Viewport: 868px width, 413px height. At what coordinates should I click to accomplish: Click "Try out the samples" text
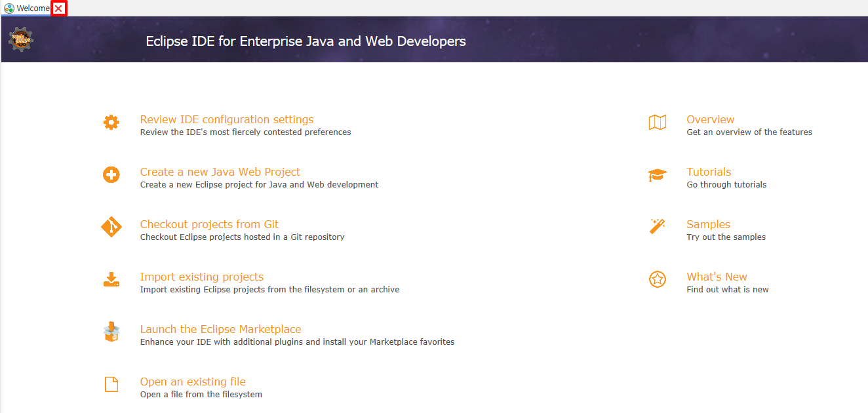(726, 237)
